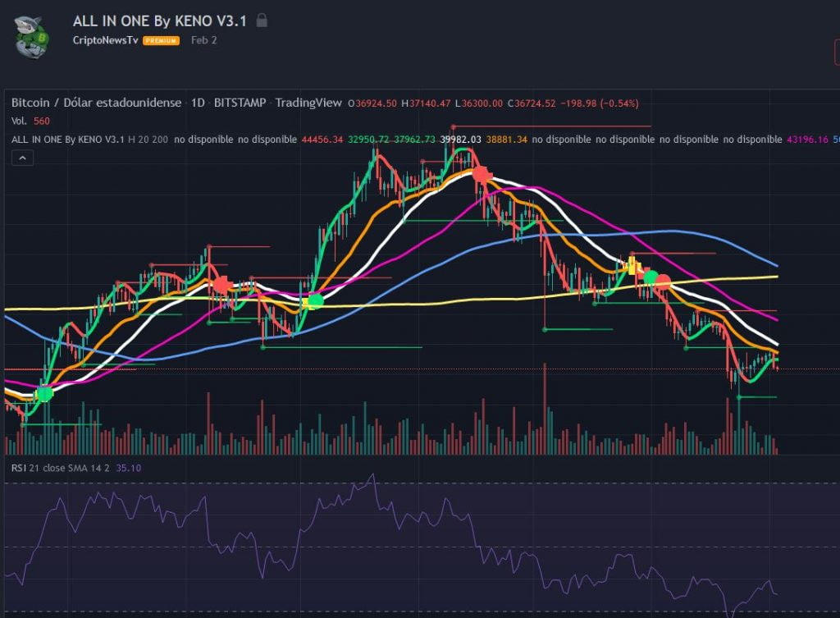The image size is (840, 618).
Task: Click the TradingView label in the chart header
Action: coord(308,103)
